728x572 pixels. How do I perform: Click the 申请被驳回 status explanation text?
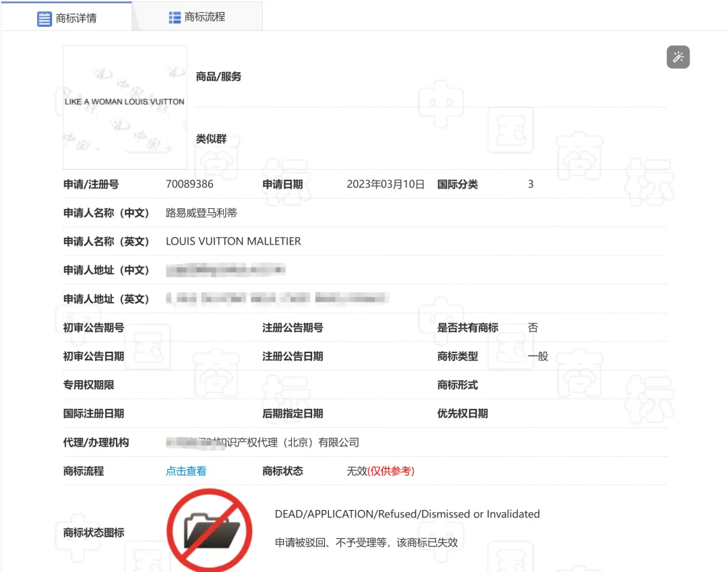point(366,542)
